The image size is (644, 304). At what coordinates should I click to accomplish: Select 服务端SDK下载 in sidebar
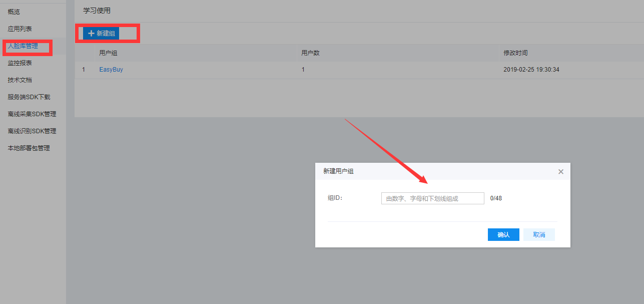click(29, 97)
